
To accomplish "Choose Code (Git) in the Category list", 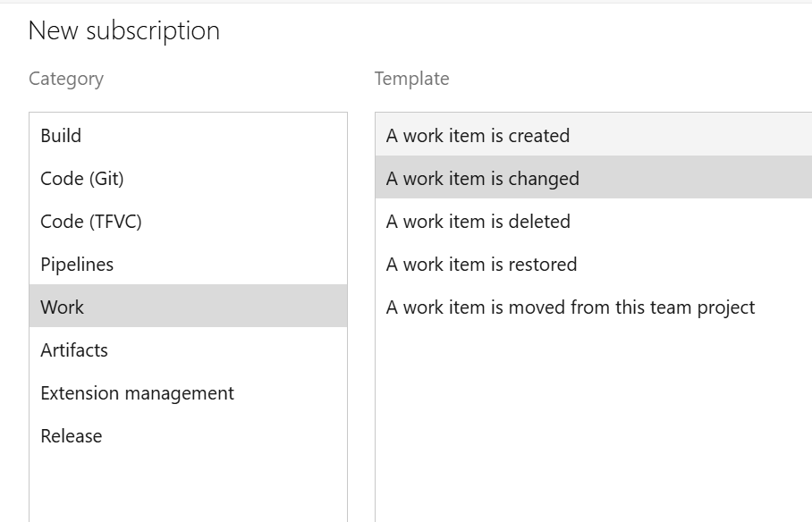I will click(x=82, y=179).
